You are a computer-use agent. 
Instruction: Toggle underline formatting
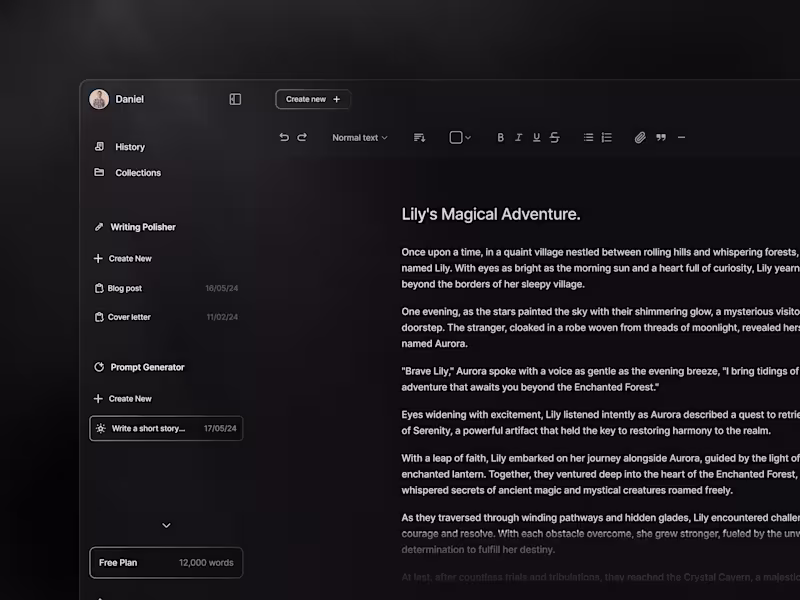pyautogui.click(x=537, y=137)
